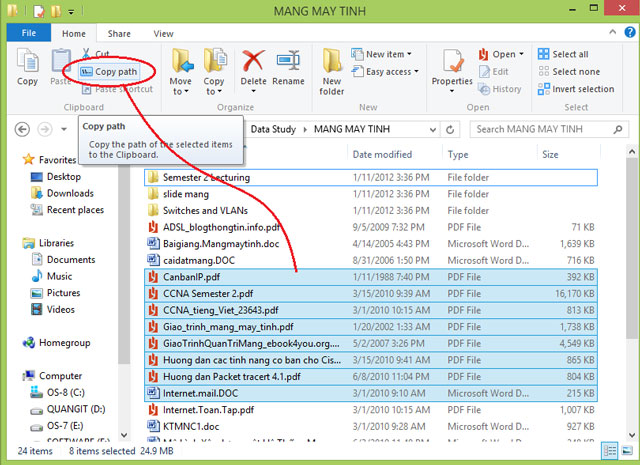Switch to Large icons view in status bar
640x465 pixels.
tap(627, 451)
